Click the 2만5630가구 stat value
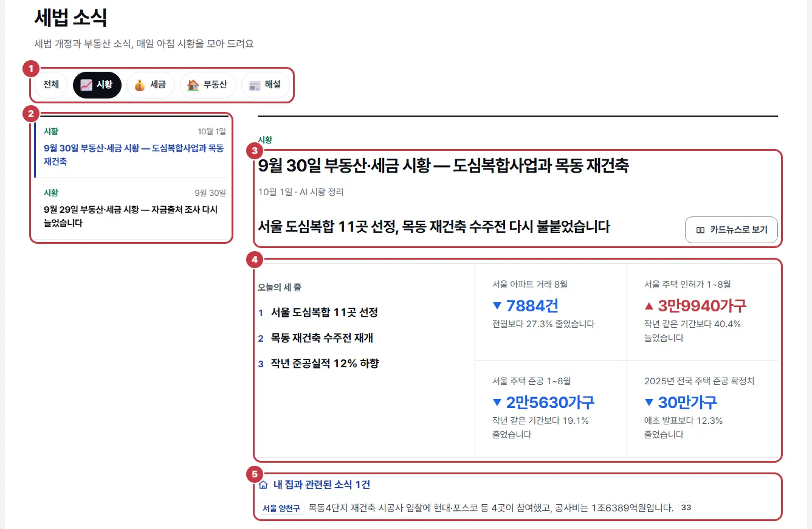 tap(543, 403)
